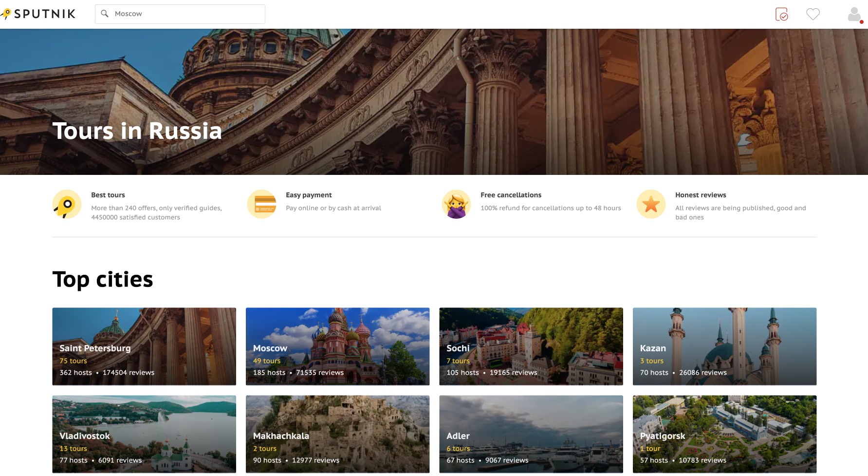This screenshot has width=868, height=476.
Task: Click the magnifier icon in the search bar
Action: [x=105, y=14]
